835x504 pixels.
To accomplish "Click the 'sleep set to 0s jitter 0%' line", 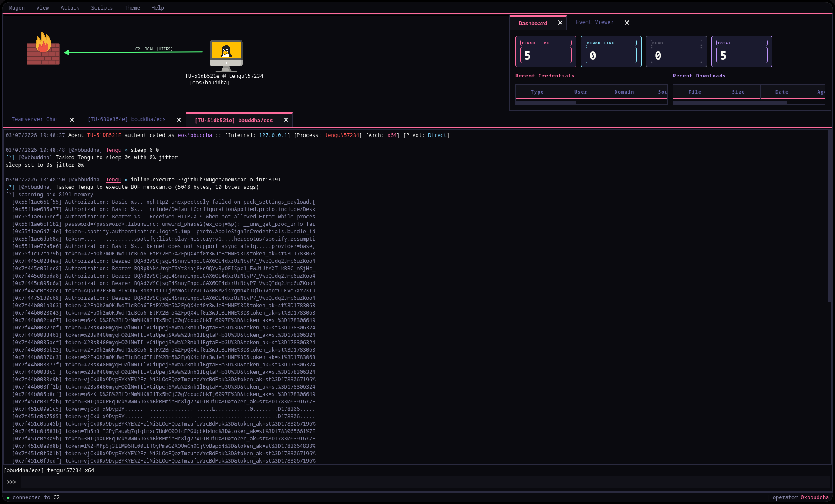I will click(x=45, y=165).
